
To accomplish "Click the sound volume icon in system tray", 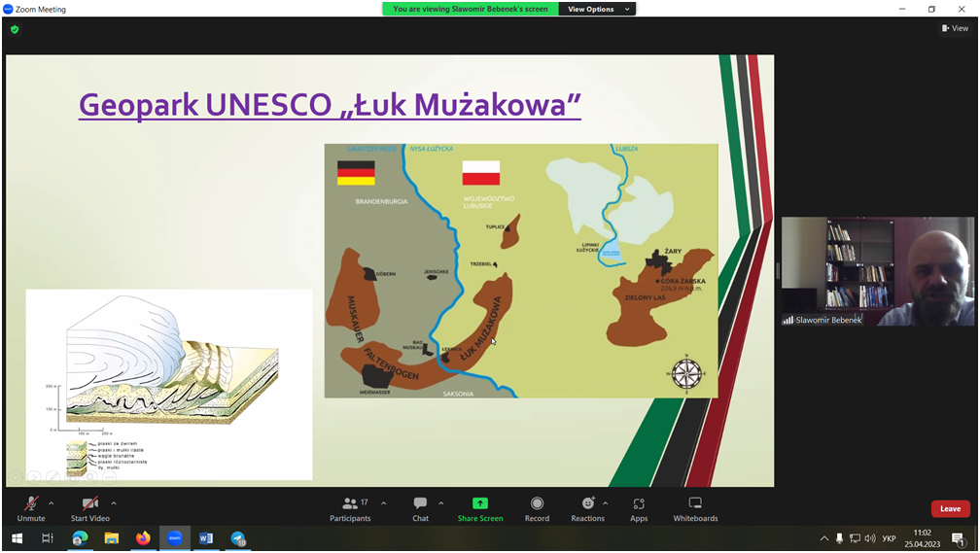I will click(x=870, y=538).
